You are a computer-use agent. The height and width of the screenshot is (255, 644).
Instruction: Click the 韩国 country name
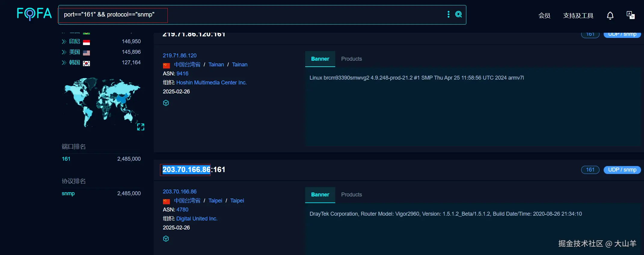click(x=75, y=62)
